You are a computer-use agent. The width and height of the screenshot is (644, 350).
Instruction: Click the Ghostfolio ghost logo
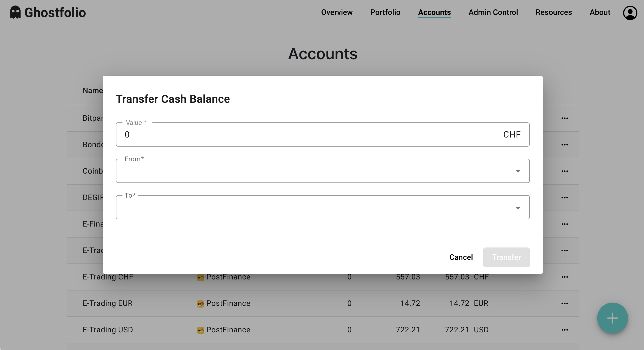coord(15,12)
